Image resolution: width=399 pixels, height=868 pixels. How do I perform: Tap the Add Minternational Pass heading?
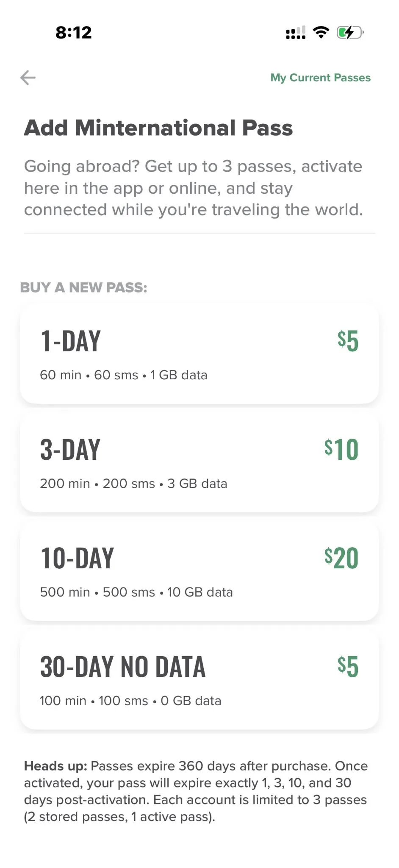pyautogui.click(x=158, y=128)
